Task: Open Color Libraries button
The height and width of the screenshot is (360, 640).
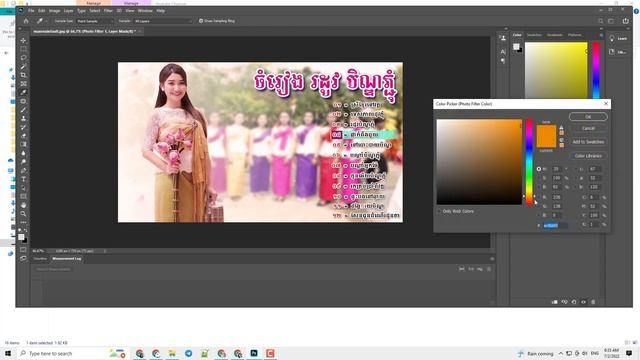Action: coord(588,156)
